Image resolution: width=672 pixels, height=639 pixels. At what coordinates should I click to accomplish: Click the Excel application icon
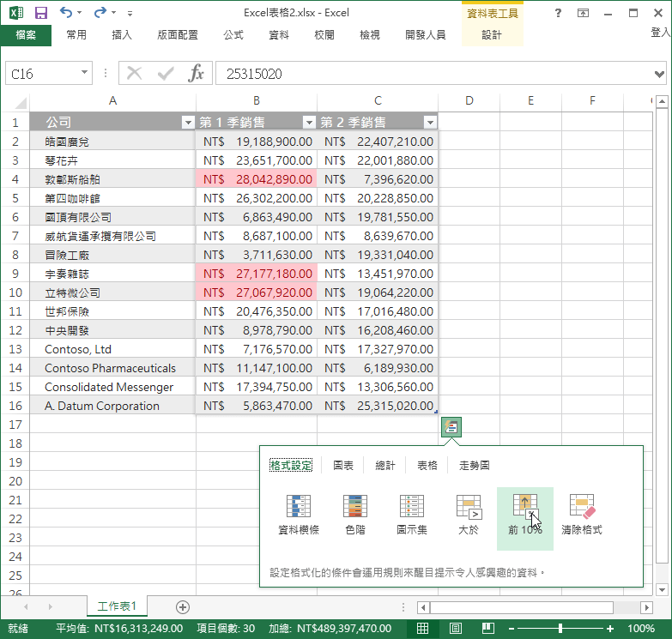16,13
